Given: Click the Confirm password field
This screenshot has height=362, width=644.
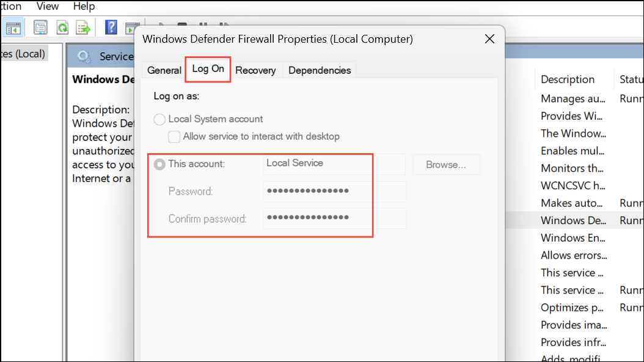Looking at the screenshot, I should (335, 219).
